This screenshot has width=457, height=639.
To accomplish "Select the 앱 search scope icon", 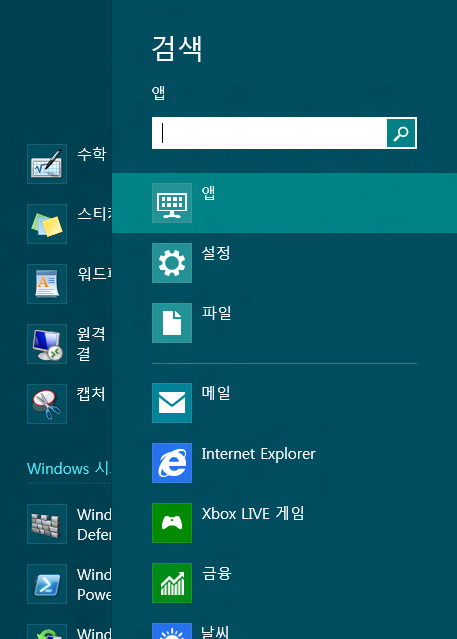I will (172, 203).
